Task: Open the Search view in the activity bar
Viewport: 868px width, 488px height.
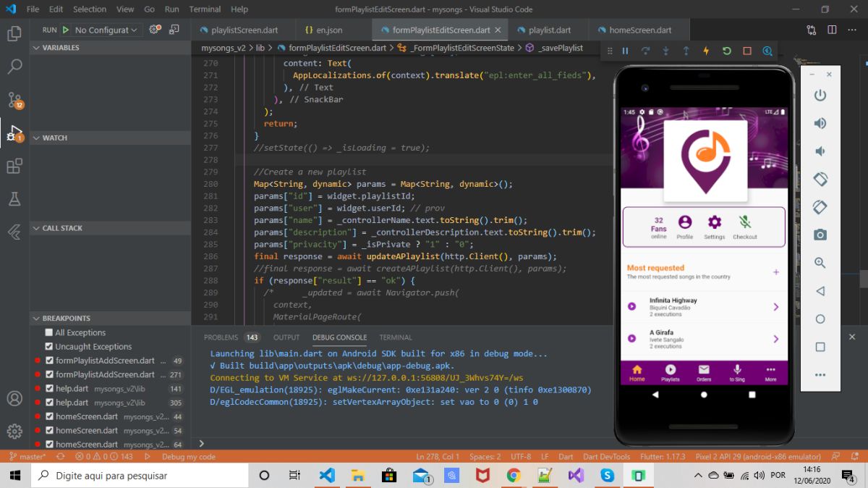Action: coord(14,67)
